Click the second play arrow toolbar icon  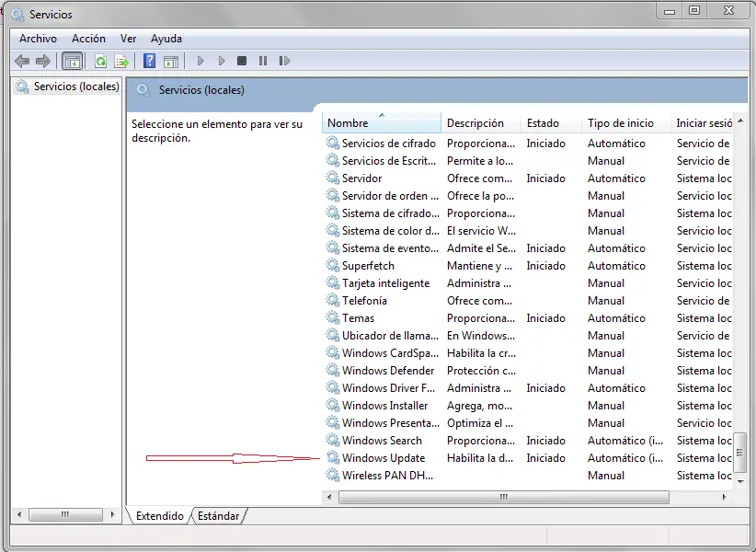222,61
